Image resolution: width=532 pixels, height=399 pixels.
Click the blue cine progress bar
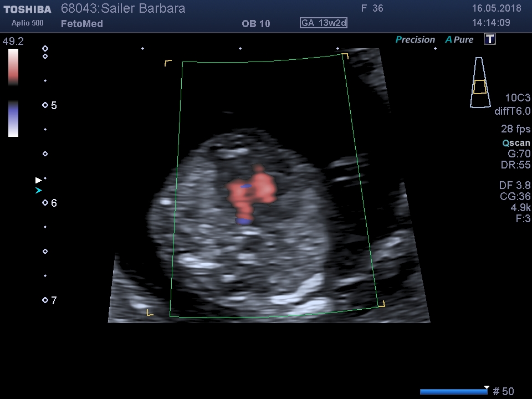(453, 392)
